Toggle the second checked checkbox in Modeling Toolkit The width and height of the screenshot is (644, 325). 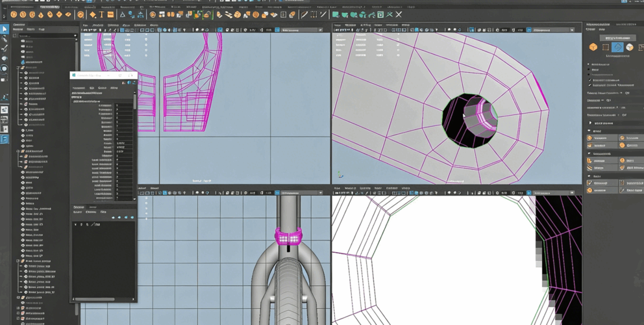pos(589,85)
